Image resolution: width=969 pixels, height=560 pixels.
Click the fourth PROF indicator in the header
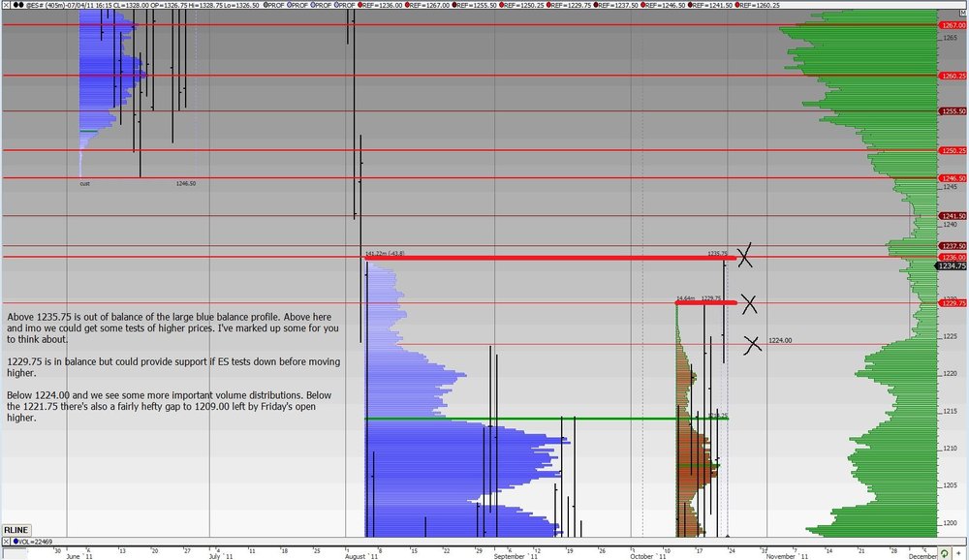click(345, 5)
